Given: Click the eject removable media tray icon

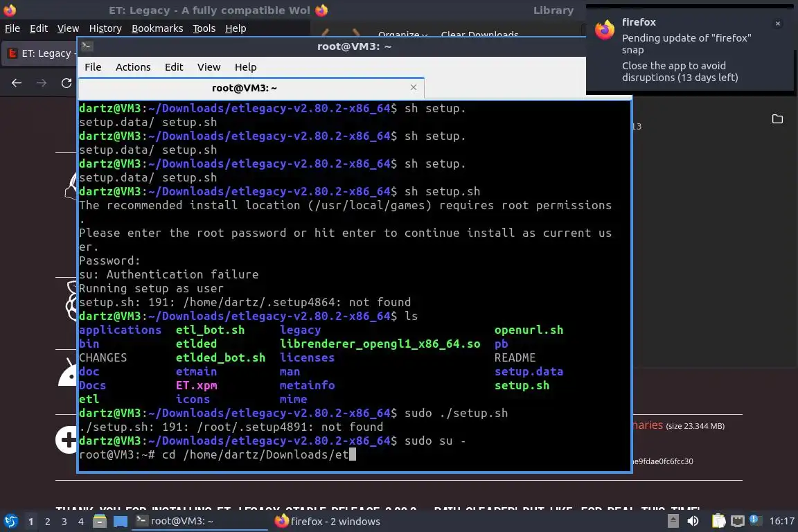Looking at the screenshot, I should click(x=673, y=521).
